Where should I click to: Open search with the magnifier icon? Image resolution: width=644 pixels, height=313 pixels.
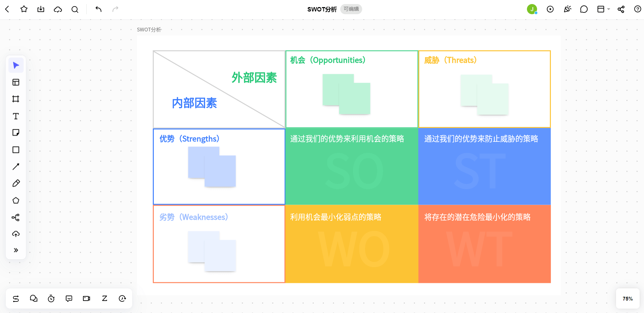75,9
